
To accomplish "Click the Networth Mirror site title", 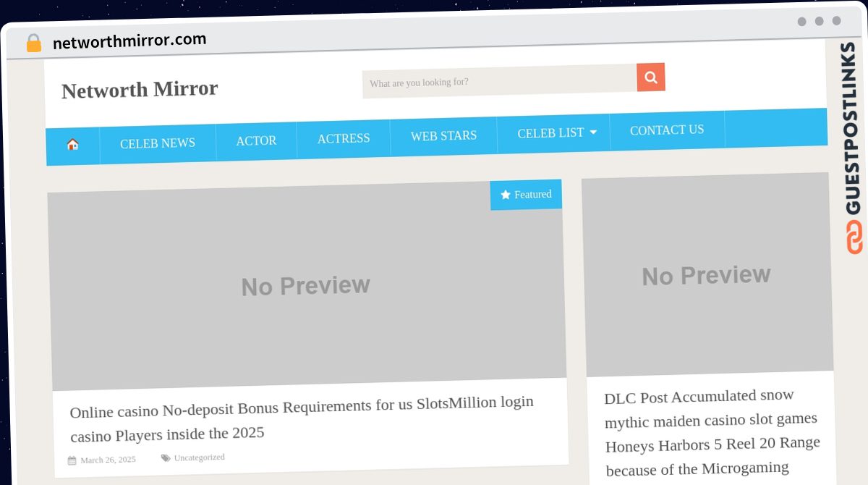I will coord(140,90).
